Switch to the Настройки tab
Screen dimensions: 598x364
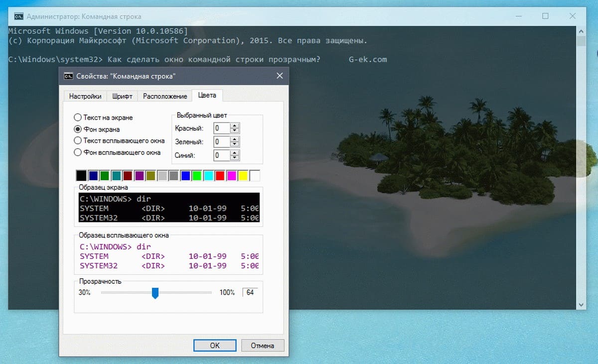(85, 97)
